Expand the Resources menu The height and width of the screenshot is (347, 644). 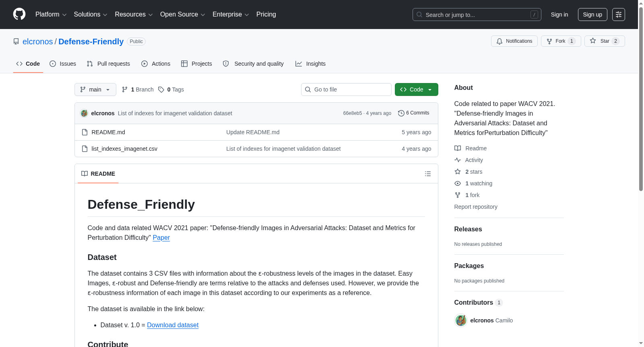tap(134, 15)
